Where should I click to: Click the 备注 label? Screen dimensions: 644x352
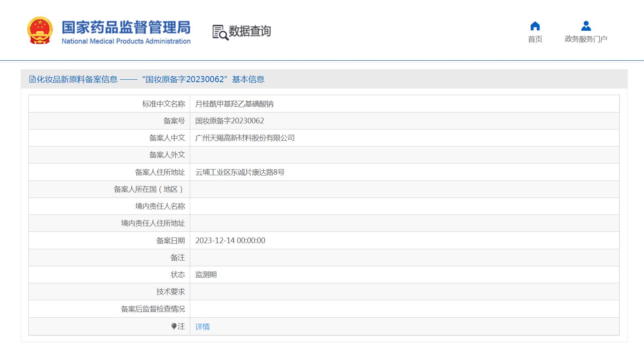tap(178, 257)
